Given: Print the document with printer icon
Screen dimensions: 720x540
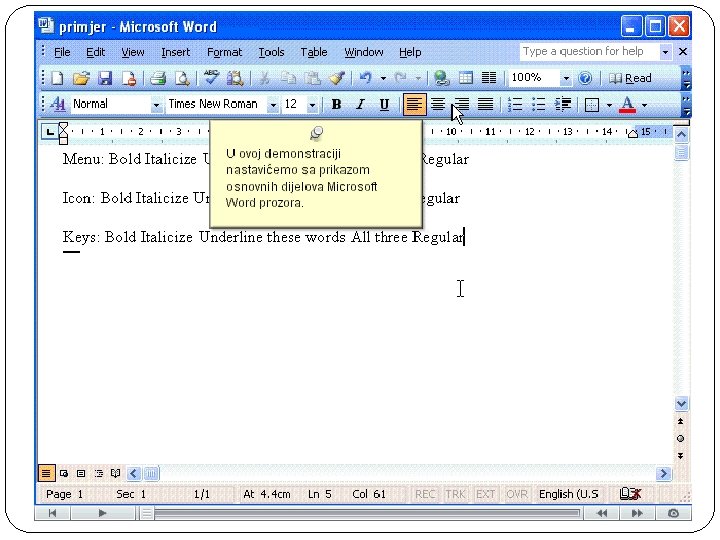Looking at the screenshot, I should tap(158, 79).
